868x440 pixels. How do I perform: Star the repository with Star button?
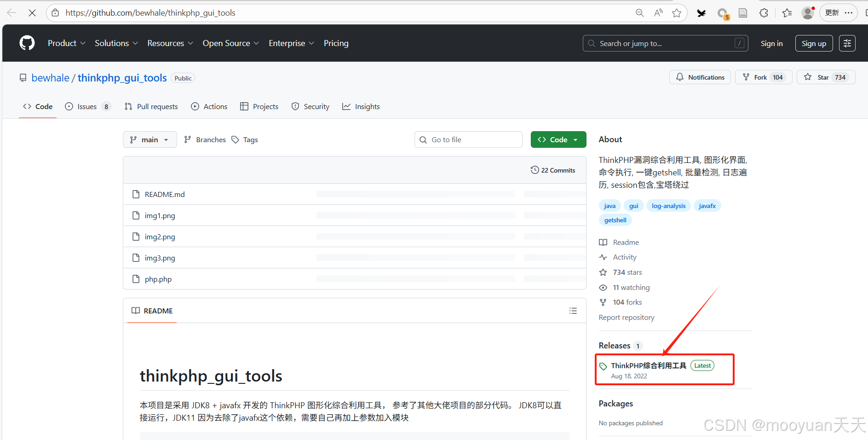click(826, 77)
